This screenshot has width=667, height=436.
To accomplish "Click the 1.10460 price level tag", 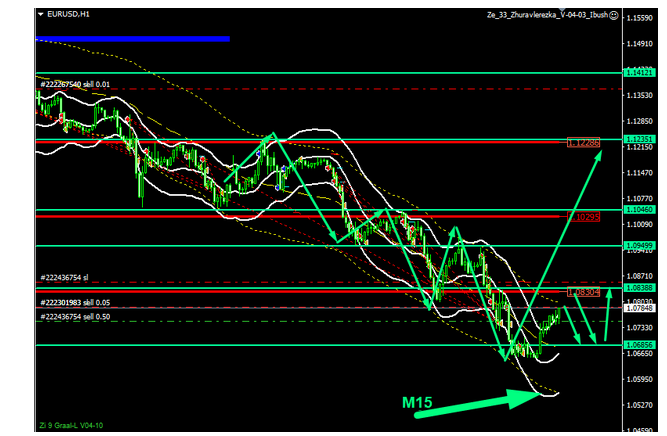I will (640, 211).
